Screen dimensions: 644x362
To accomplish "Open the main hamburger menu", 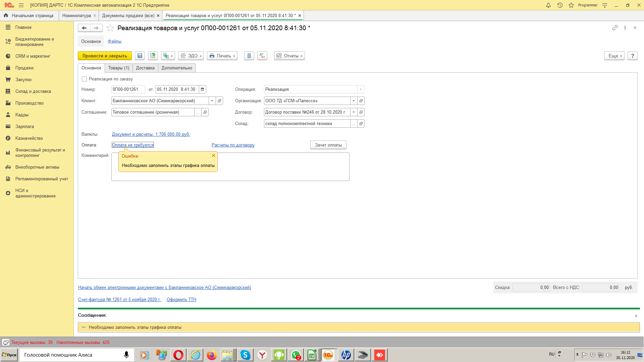I will 21,5.
